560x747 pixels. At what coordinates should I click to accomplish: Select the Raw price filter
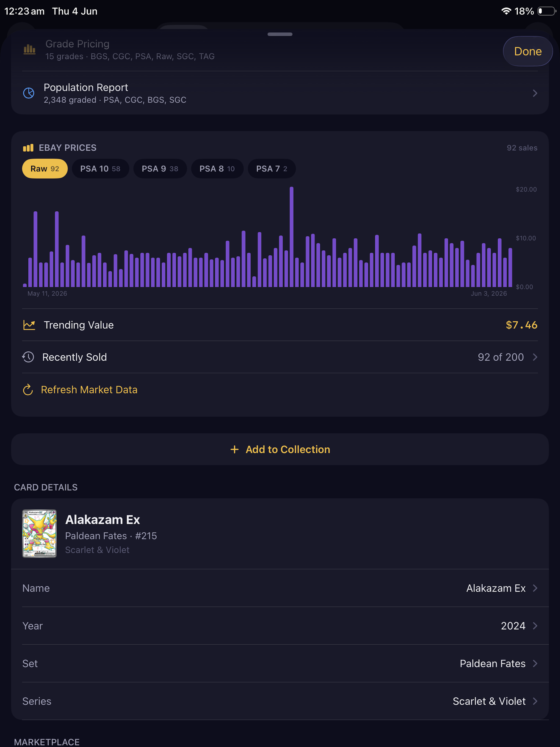[x=45, y=168]
